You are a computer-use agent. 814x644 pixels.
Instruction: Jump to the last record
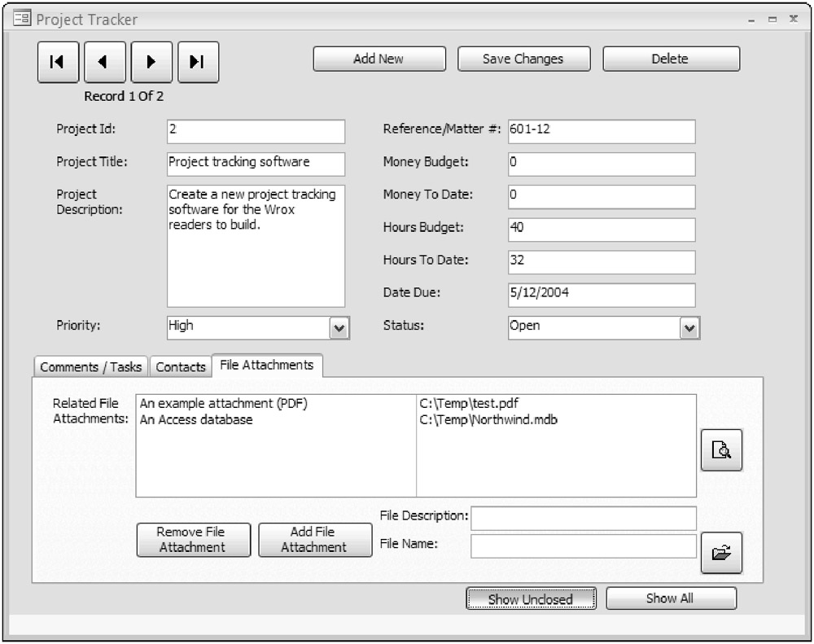[x=198, y=63]
